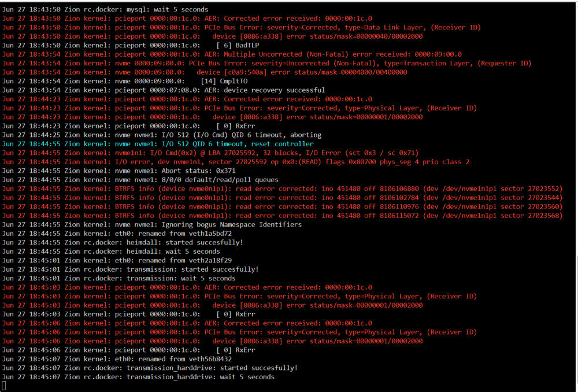
Task: Click the status/mask=00000040/00002000 line
Action: tap(212, 36)
